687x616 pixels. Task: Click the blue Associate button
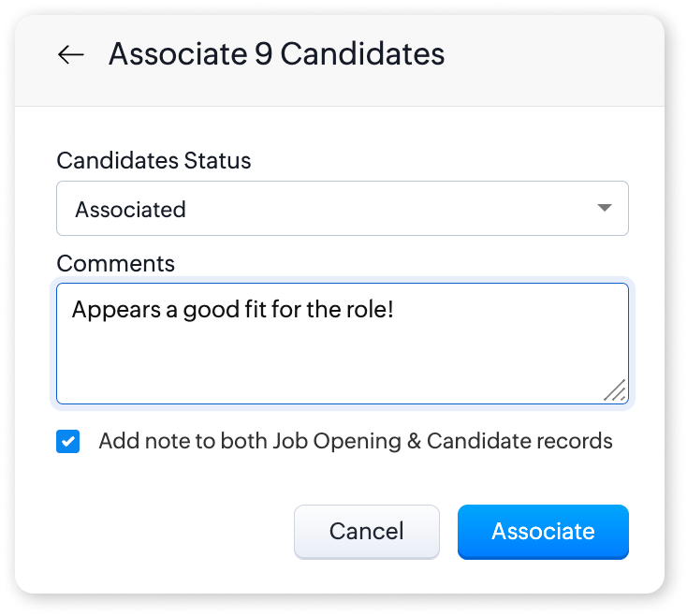click(543, 532)
